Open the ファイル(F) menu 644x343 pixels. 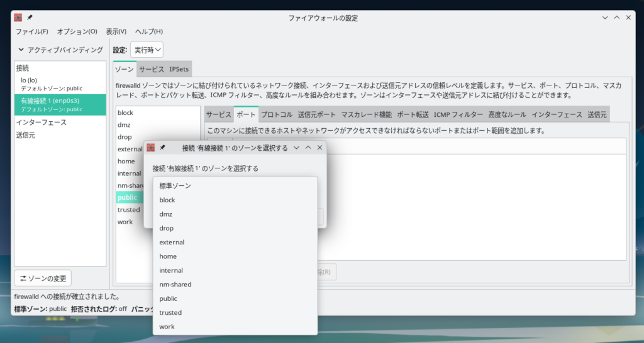click(31, 31)
